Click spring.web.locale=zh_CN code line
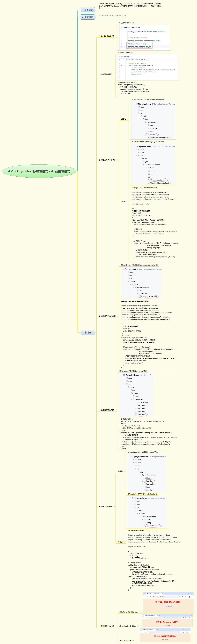Viewport: 197px width, 644px height. [140, 47]
